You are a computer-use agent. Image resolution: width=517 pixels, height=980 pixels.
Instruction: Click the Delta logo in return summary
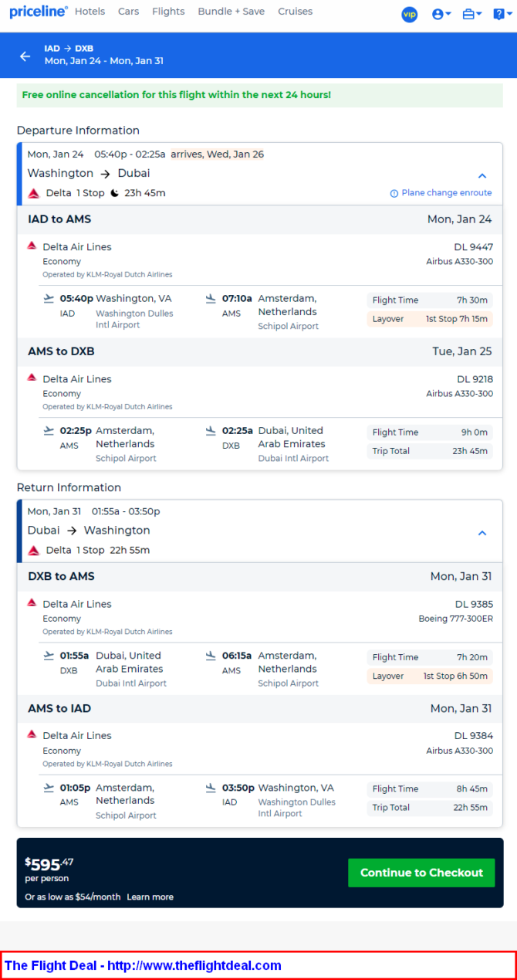pos(34,551)
